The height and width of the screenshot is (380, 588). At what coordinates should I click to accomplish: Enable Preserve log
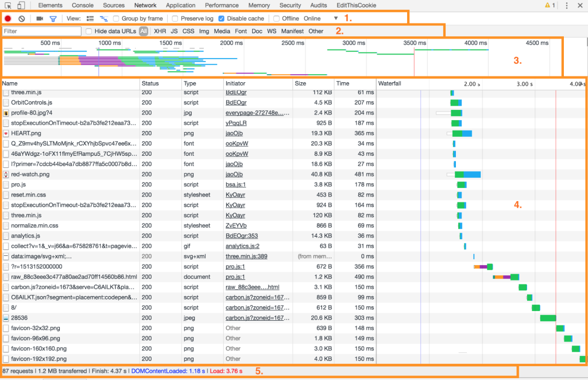[175, 18]
